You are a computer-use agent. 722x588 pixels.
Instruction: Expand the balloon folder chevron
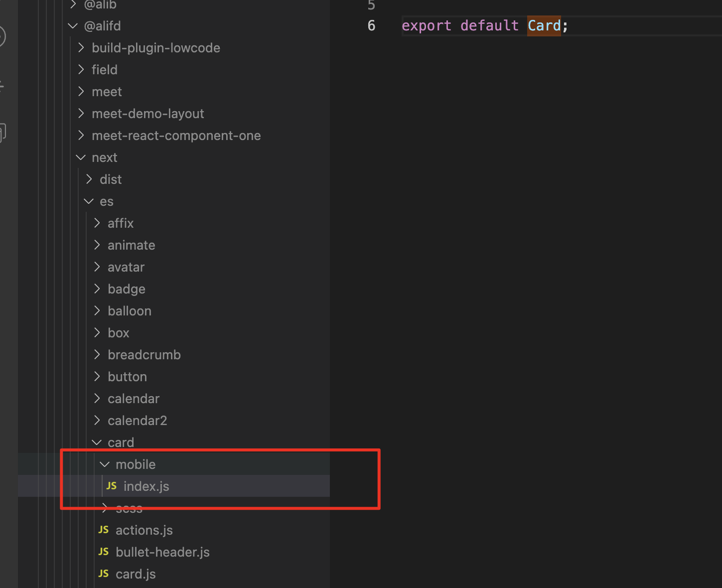click(x=97, y=311)
